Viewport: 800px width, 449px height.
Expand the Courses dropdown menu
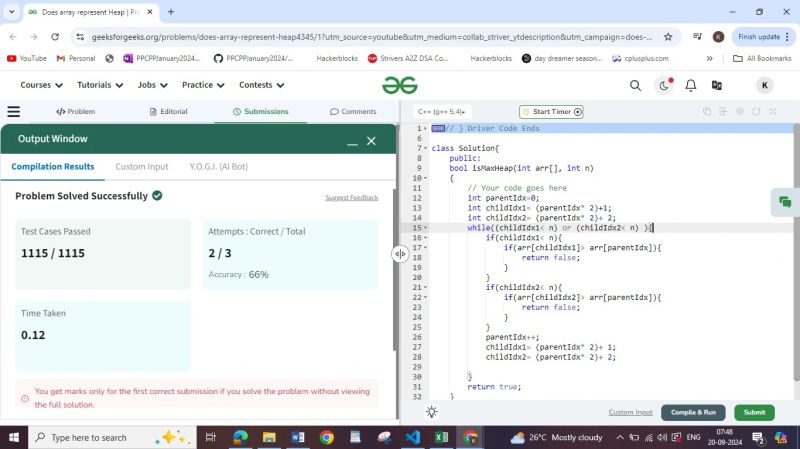41,85
